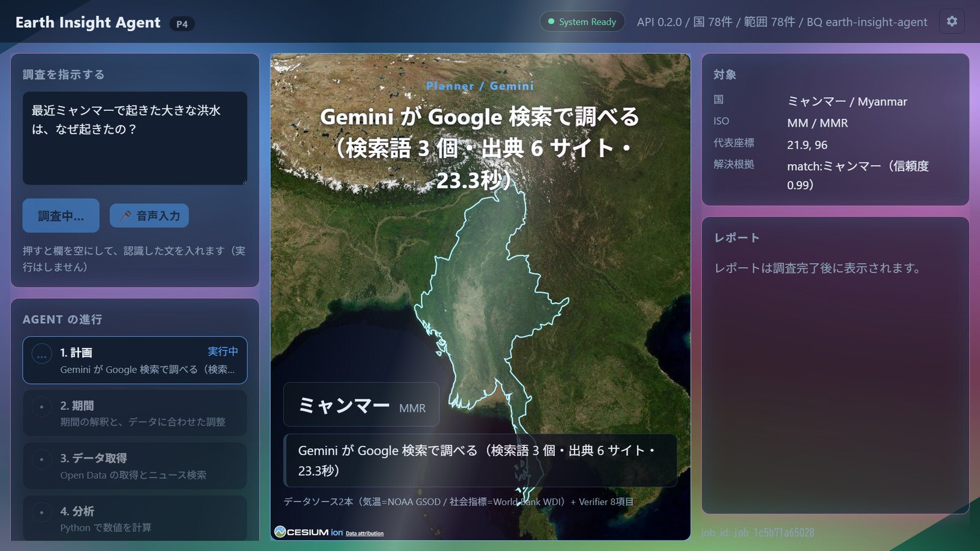Click the voice input hint text below buttons
The image size is (980, 551).
[134, 259]
